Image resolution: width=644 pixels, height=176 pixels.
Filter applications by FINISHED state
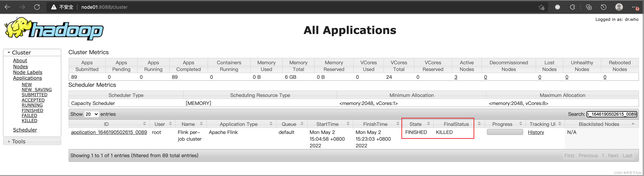pos(32,111)
